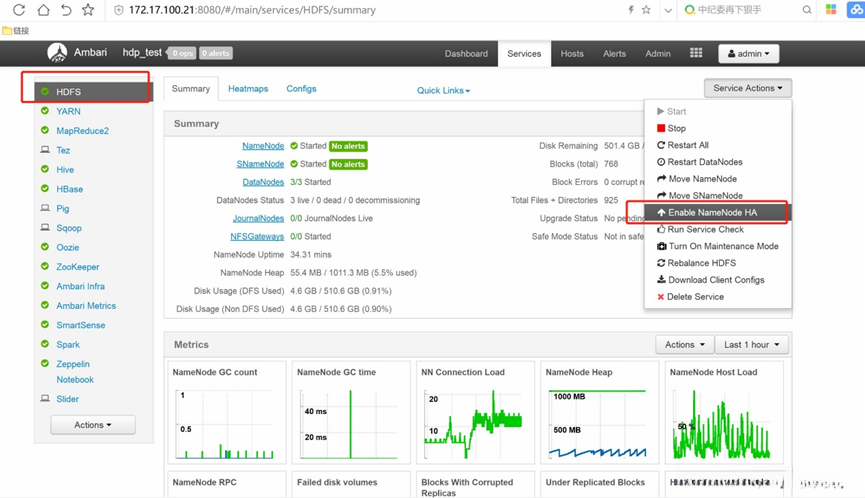The width and height of the screenshot is (865, 498).
Task: Open the grid views icon in top navigation
Action: 696,53
